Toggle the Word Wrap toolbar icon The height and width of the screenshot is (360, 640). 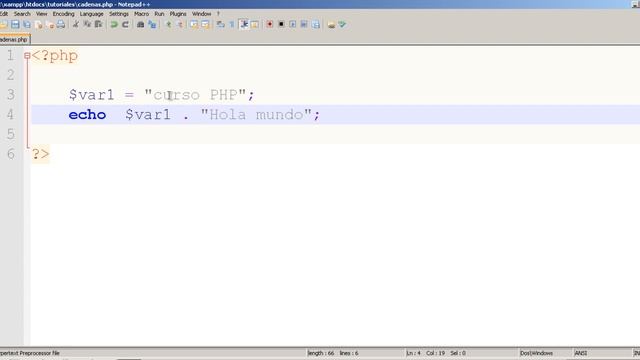tap(220, 24)
